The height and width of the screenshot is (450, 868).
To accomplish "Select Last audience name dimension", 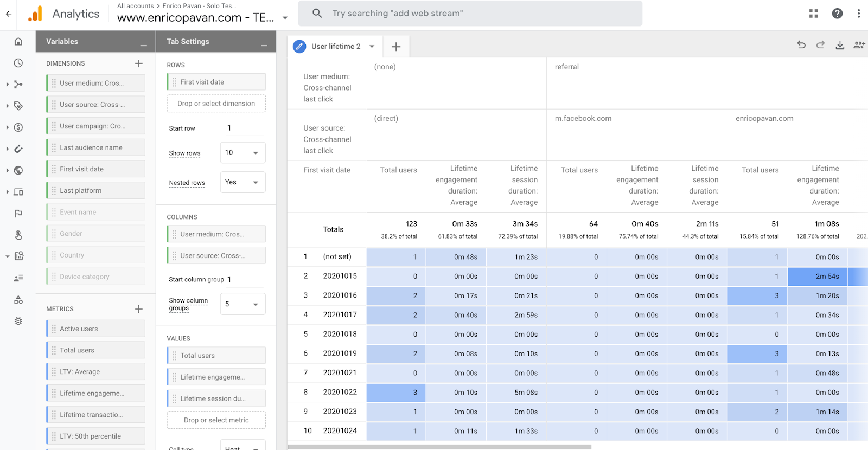I will tap(96, 147).
